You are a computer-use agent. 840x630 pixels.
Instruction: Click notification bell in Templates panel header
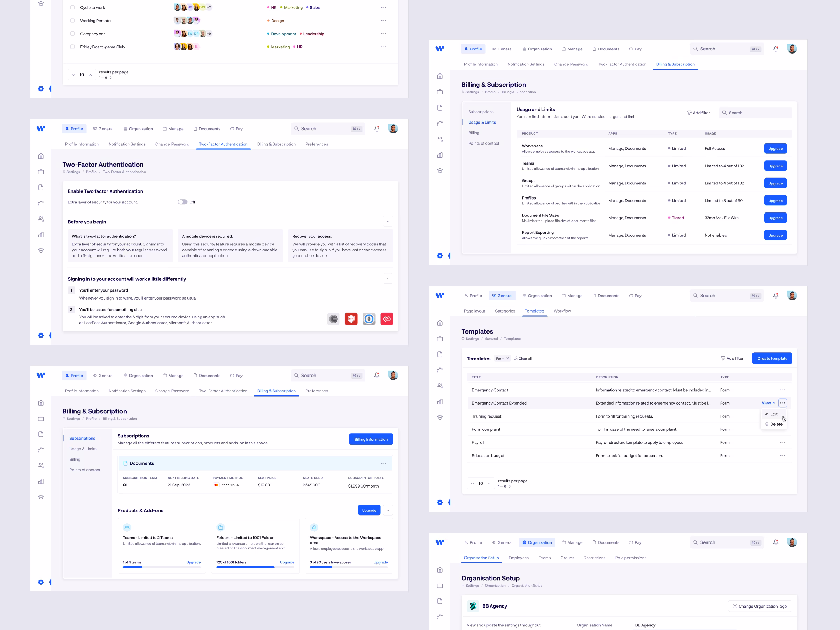click(776, 295)
